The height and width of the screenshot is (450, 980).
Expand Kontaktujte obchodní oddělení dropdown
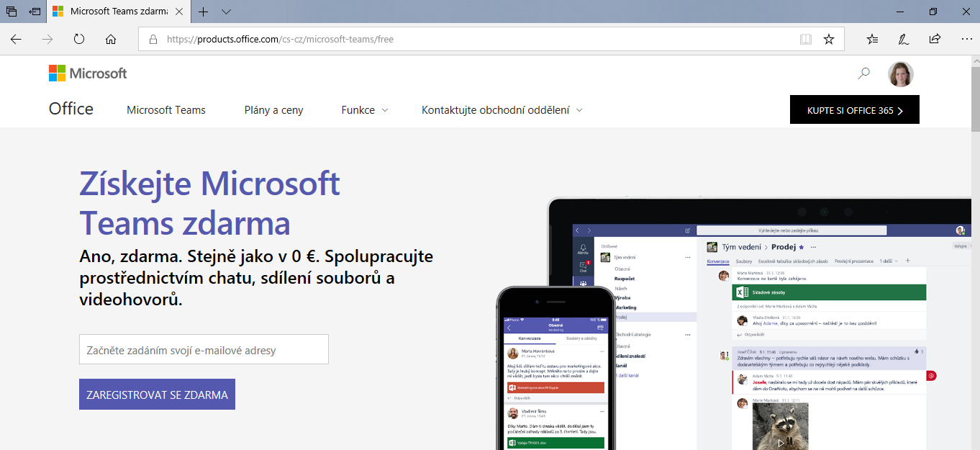point(502,110)
